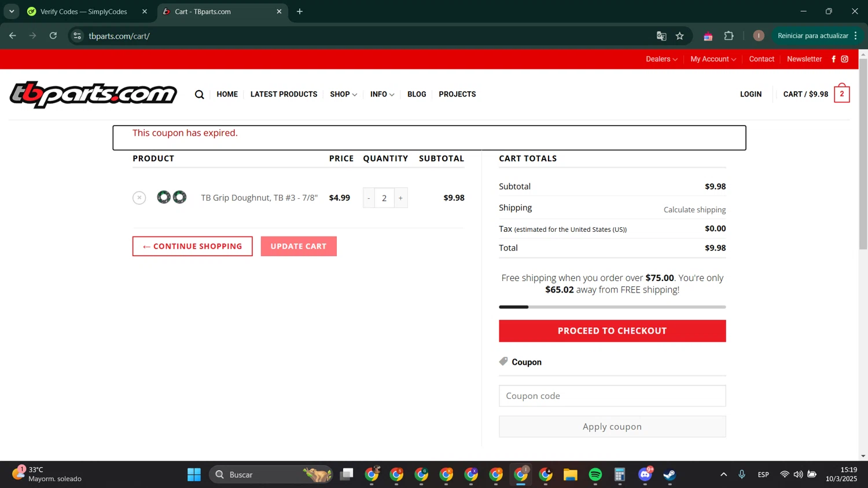
Task: Open ESP language indicator in tray
Action: point(763,474)
